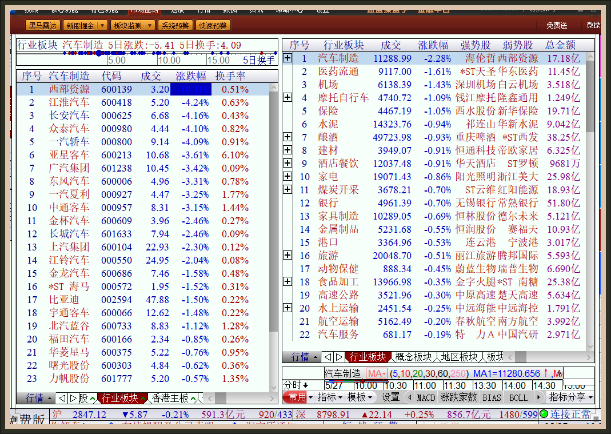Screen dimensions: 611x434
Task: Expand the 家电 sector plus box
Action: coord(288,176)
